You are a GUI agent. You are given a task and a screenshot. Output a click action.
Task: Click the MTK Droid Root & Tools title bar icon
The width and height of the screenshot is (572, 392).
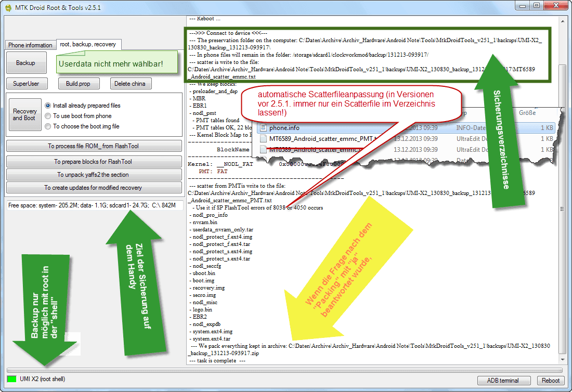tap(8, 8)
